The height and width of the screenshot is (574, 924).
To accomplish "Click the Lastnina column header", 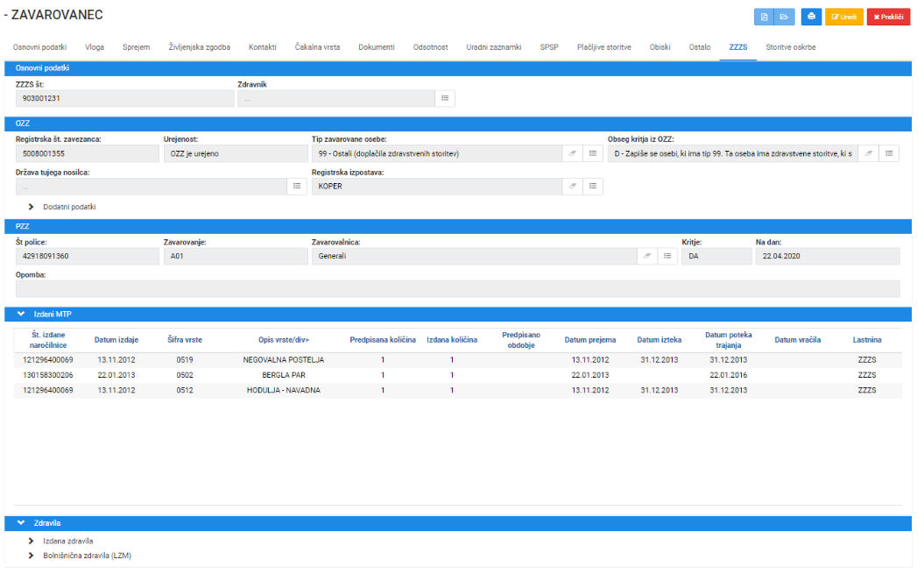I will coord(867,340).
